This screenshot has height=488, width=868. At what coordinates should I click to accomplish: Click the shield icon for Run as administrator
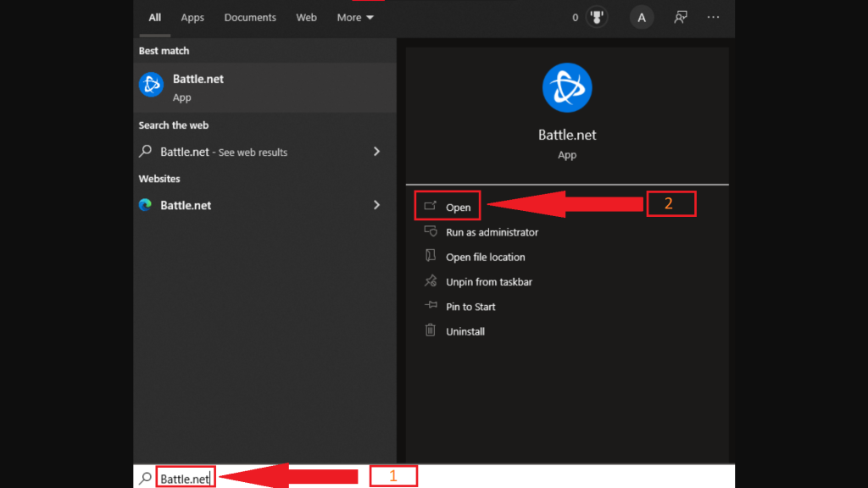(430, 231)
